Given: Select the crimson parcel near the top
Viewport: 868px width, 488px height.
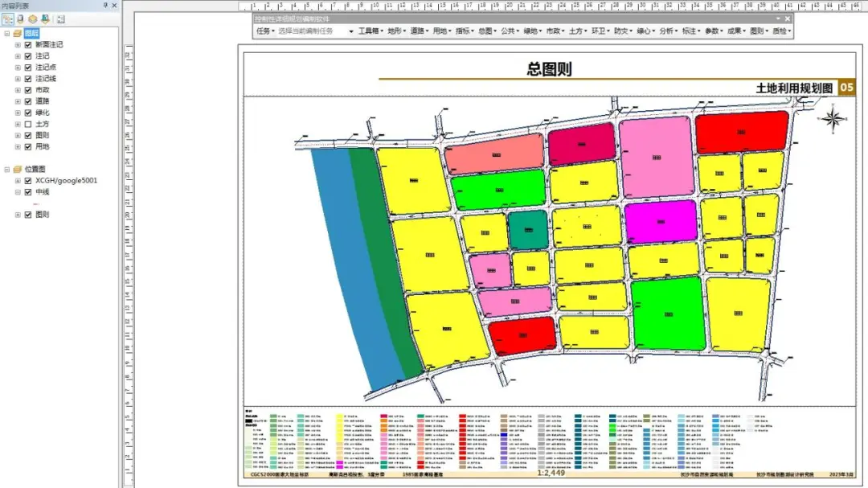Looking at the screenshot, I should [x=581, y=144].
